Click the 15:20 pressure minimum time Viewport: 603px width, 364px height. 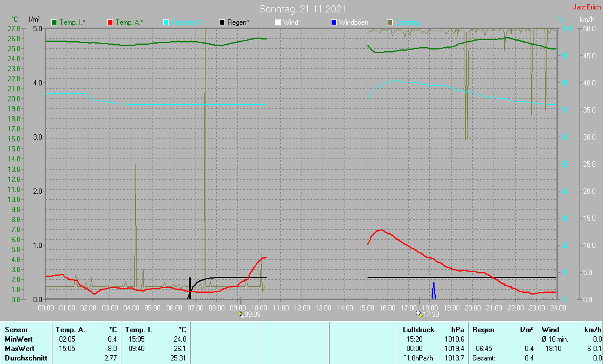[x=414, y=339]
